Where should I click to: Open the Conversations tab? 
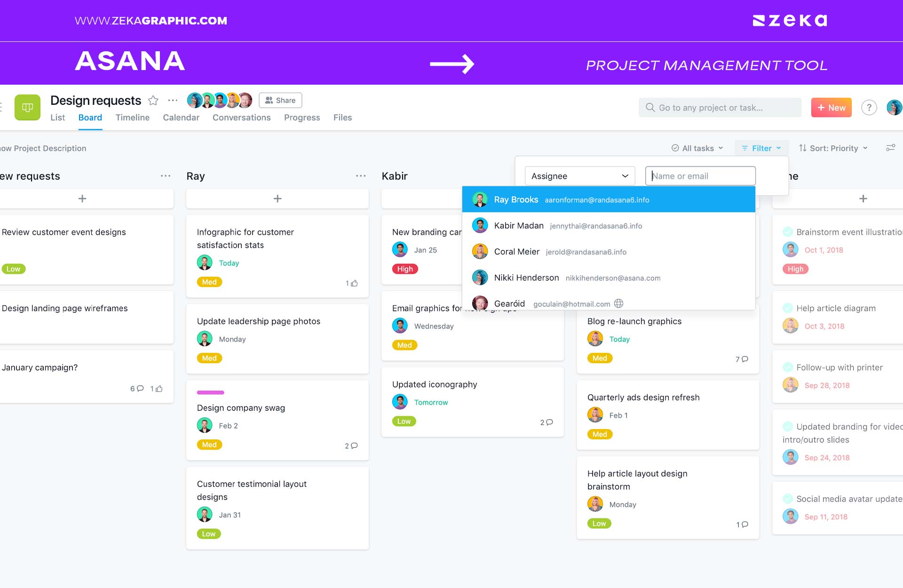(241, 118)
